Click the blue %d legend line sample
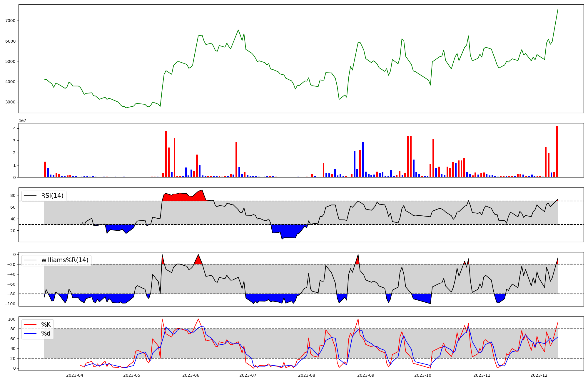The height and width of the screenshot is (382, 588). (x=30, y=334)
